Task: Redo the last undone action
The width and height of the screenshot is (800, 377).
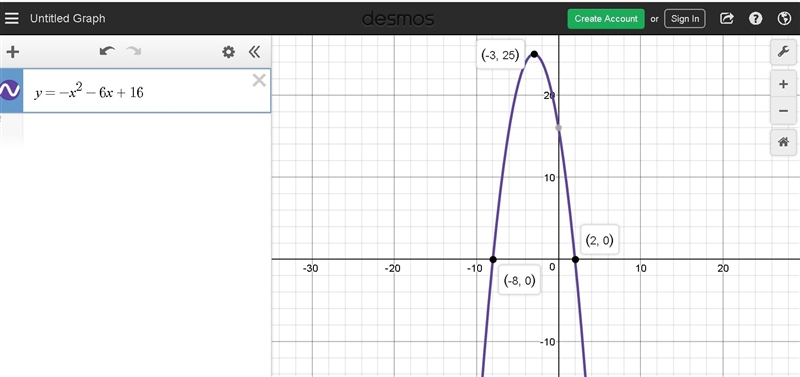Action: point(134,51)
